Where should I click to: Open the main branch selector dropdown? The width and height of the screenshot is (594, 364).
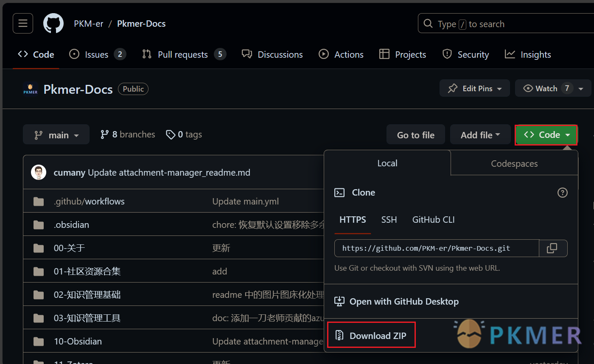(56, 134)
